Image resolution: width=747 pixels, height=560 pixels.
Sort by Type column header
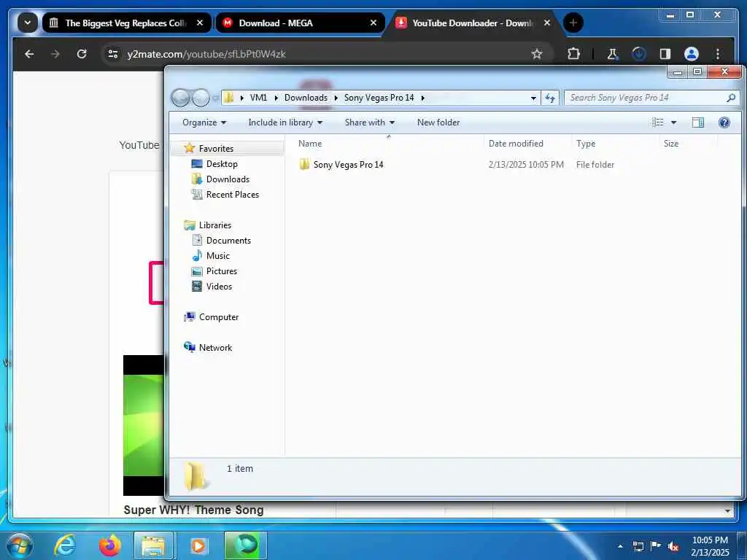pos(586,144)
